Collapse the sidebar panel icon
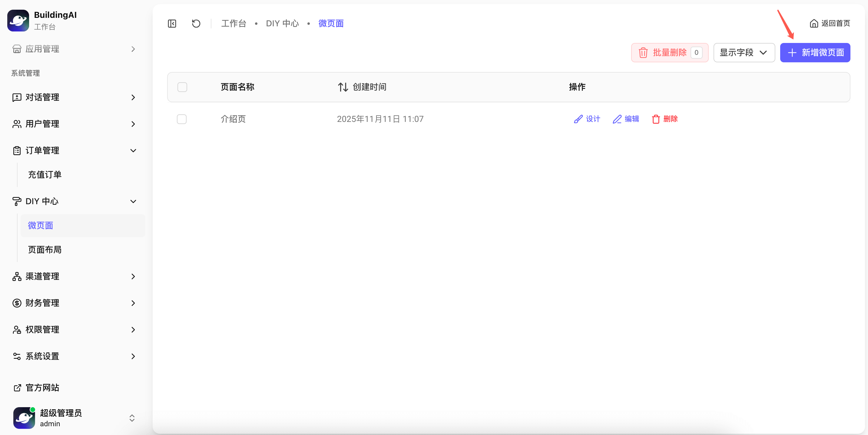Viewport: 868px width, 435px height. pos(172,24)
